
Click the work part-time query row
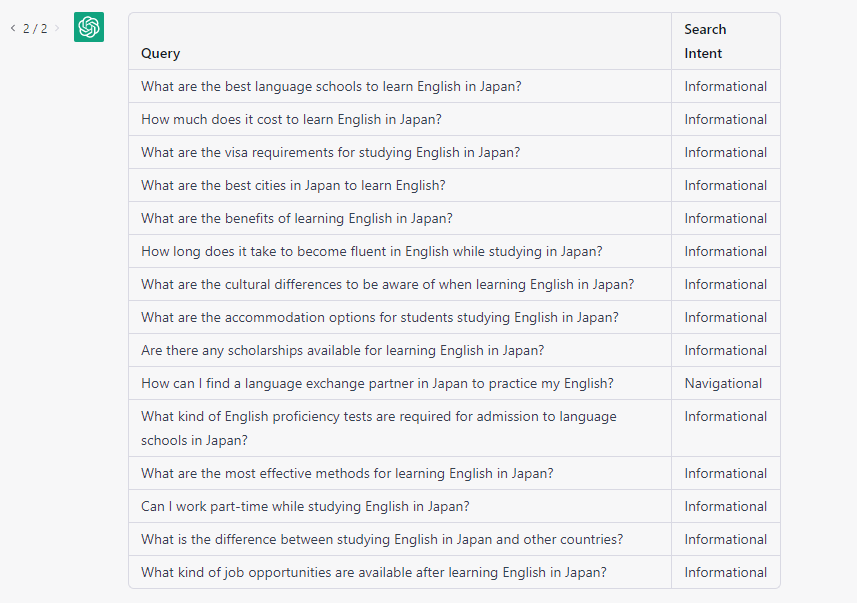(x=454, y=506)
